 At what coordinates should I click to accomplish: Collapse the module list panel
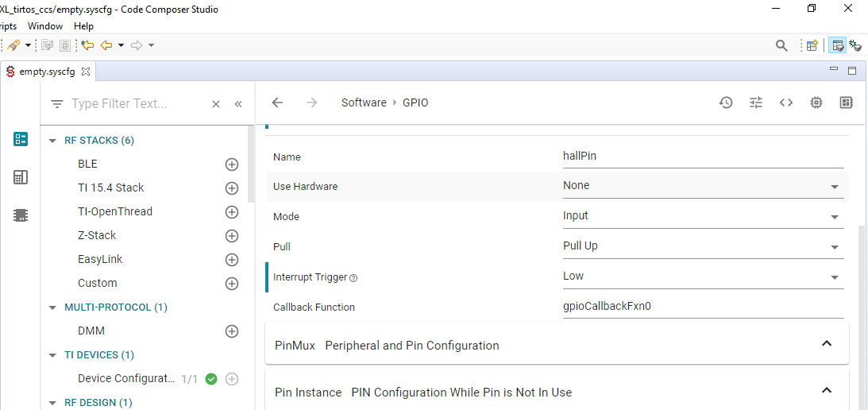[237, 104]
